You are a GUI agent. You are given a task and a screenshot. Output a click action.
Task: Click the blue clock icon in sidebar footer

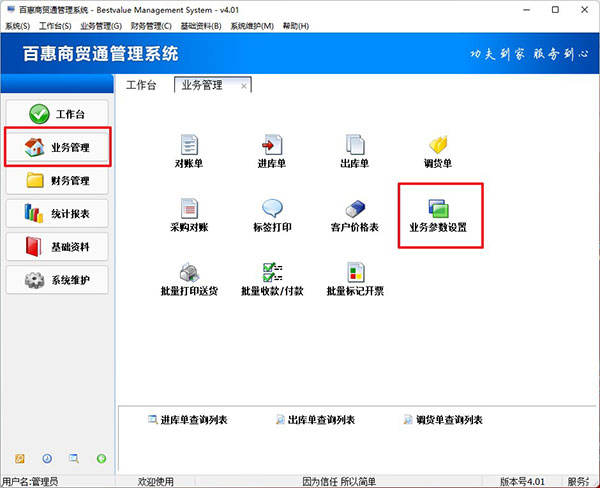[47, 458]
